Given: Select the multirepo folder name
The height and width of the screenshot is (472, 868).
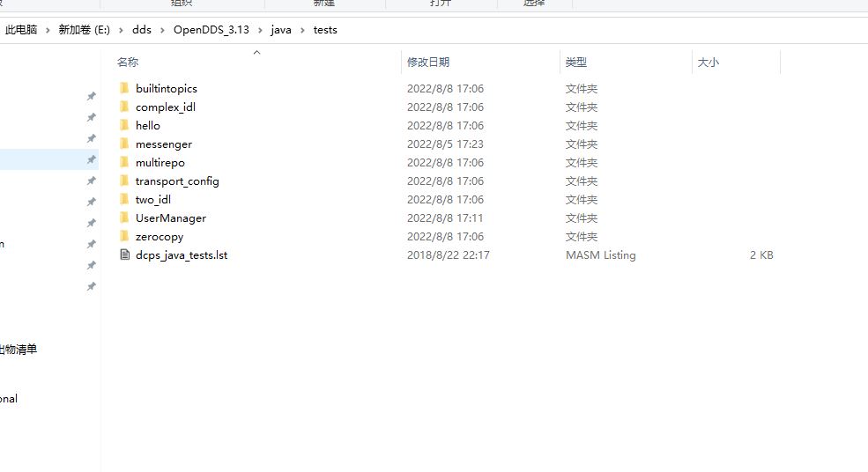Looking at the screenshot, I should (x=160, y=163).
